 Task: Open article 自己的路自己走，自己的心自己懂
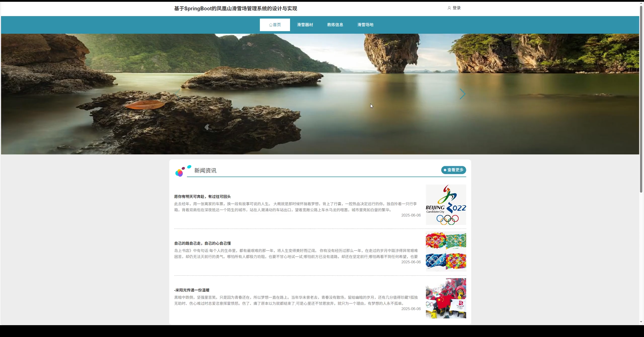pos(203,243)
